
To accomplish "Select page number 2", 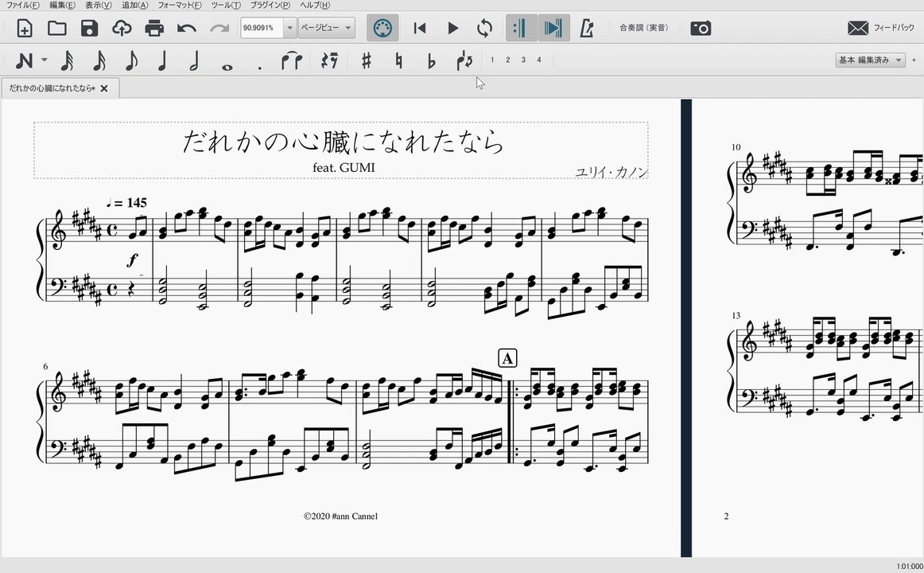I will coord(726,516).
